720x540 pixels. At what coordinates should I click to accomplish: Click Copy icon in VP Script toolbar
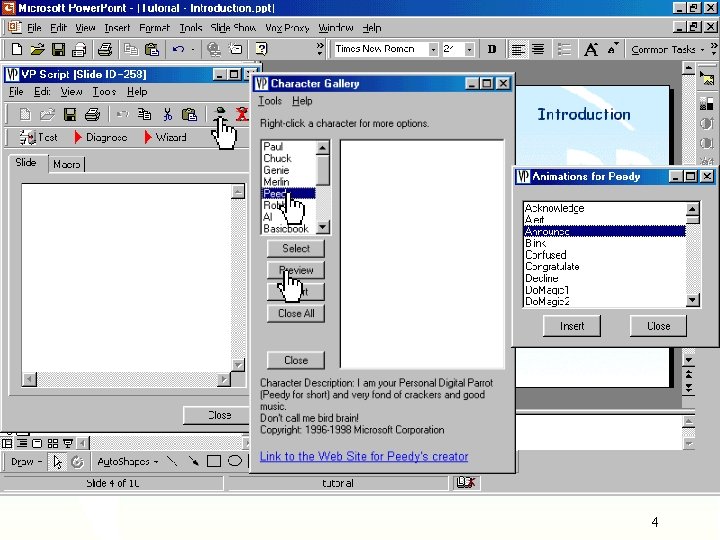pyautogui.click(x=145, y=114)
